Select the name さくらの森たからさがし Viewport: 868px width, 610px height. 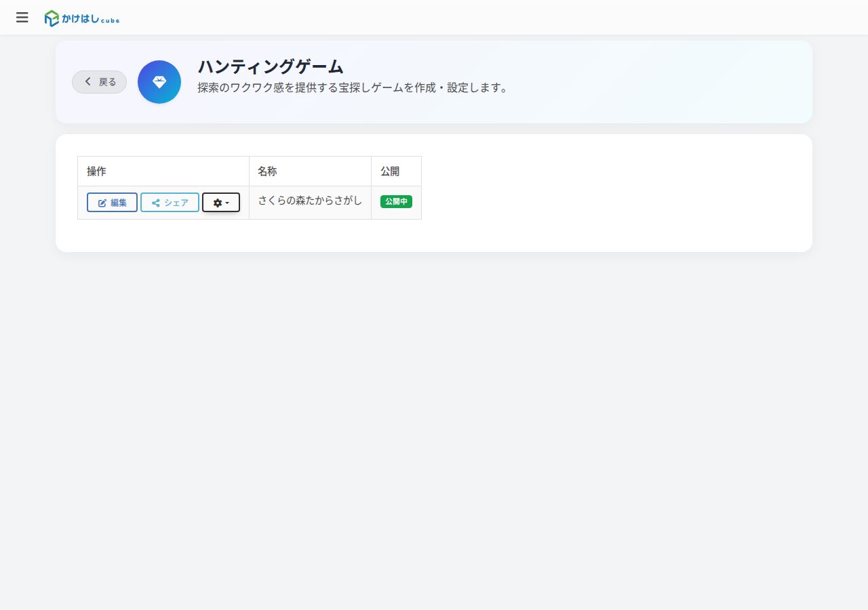click(310, 201)
